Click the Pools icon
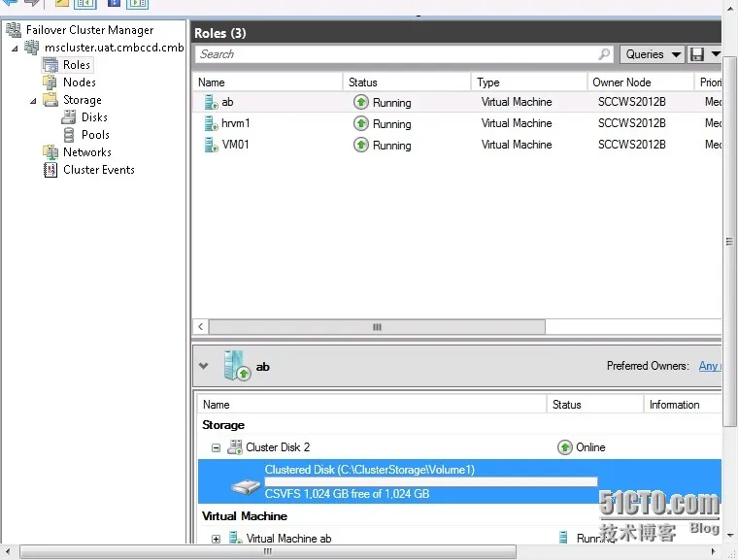Image resolution: width=738 pixels, height=560 pixels. point(69,135)
